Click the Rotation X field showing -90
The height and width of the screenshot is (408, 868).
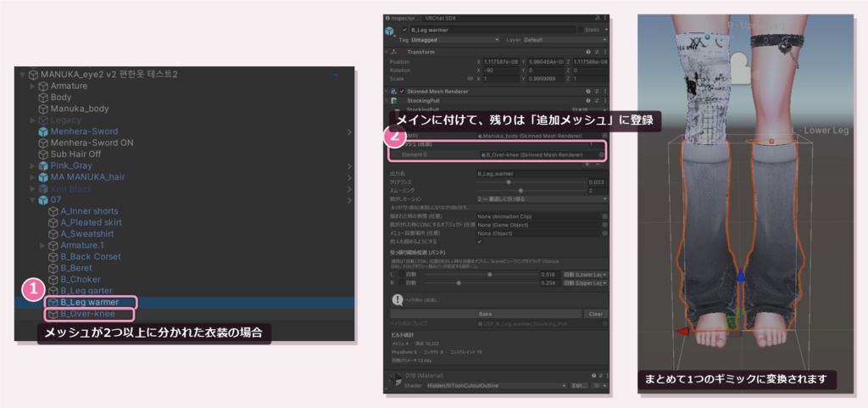click(500, 70)
